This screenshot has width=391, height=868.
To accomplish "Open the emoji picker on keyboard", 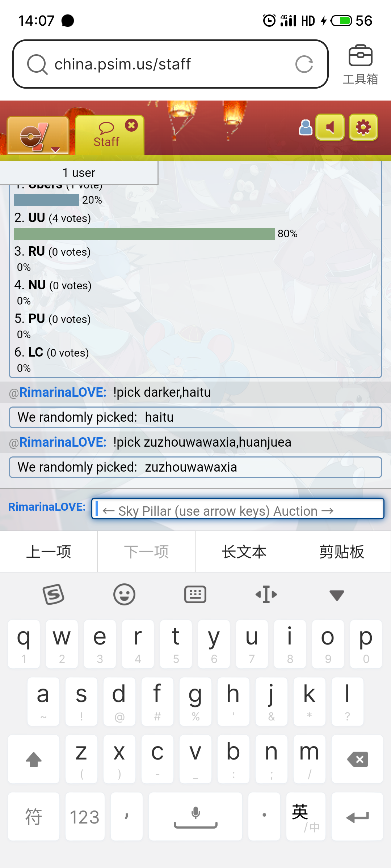I will click(124, 594).
